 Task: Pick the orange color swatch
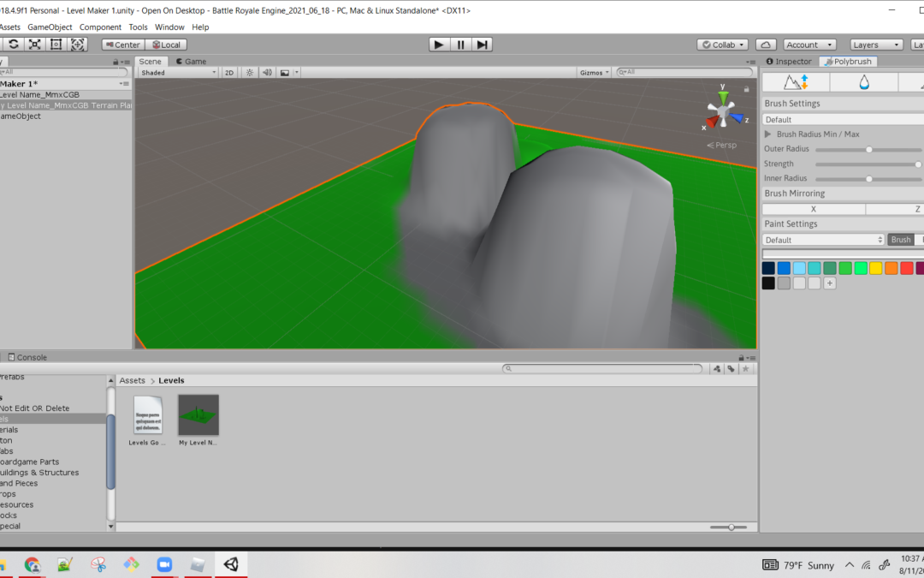click(x=891, y=268)
